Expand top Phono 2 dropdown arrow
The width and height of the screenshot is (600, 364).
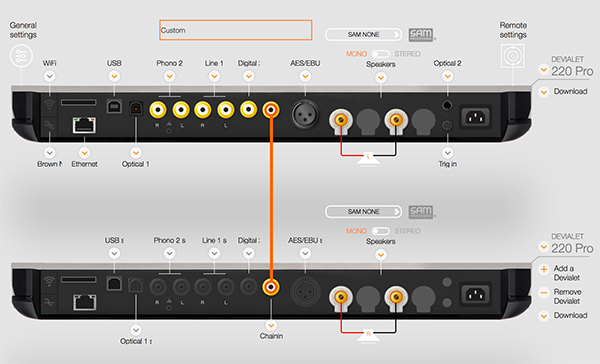coord(170,77)
